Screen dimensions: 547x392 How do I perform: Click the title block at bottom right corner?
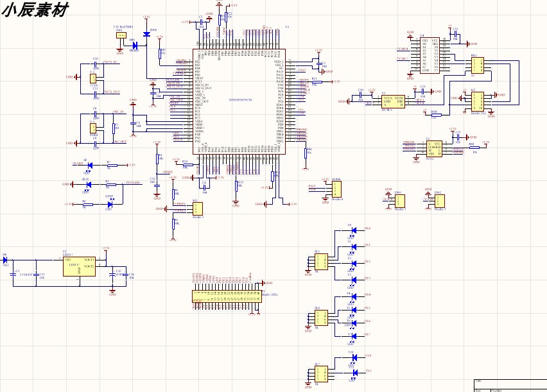point(510,386)
